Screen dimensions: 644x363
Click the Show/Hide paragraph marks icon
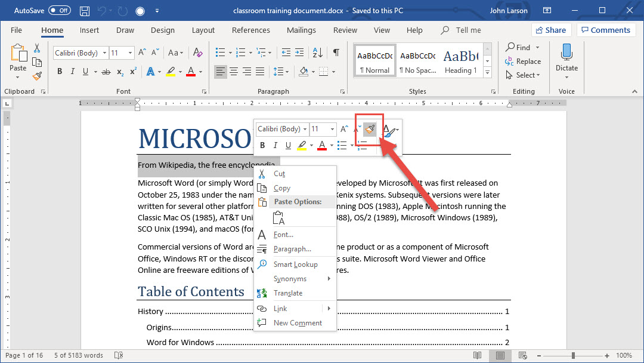336,53
